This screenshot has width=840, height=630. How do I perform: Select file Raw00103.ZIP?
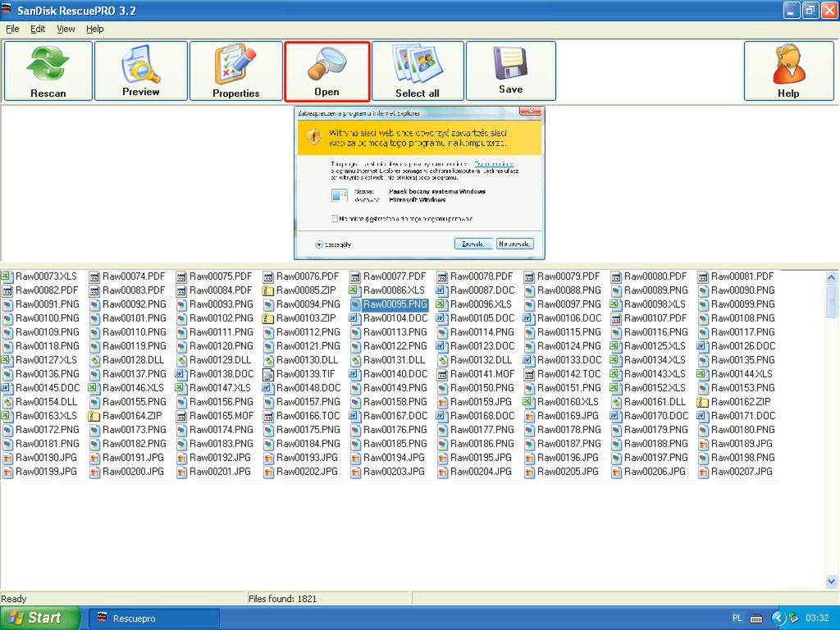coord(306,318)
